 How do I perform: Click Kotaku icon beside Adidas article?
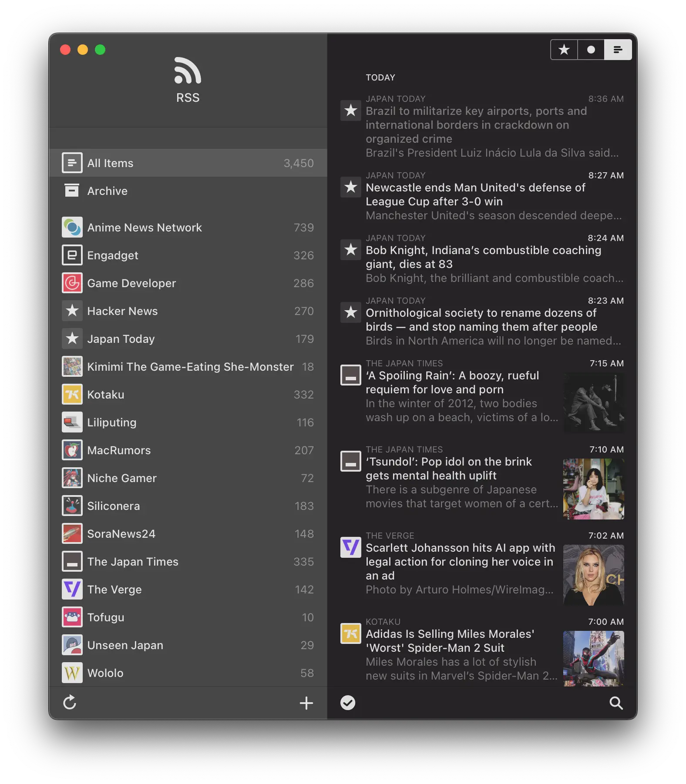pos(351,633)
